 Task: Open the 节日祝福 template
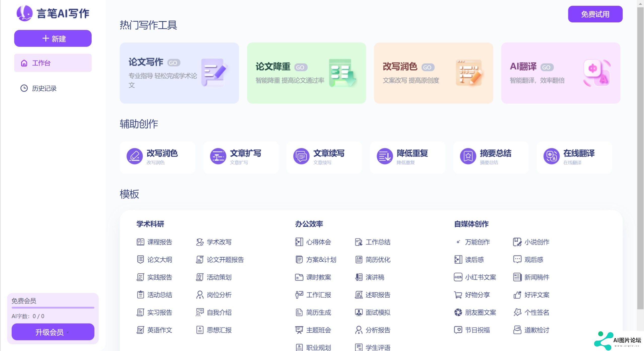pos(472,330)
